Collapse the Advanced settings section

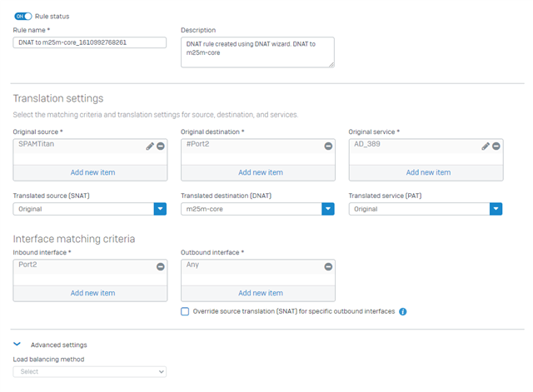pos(17,344)
